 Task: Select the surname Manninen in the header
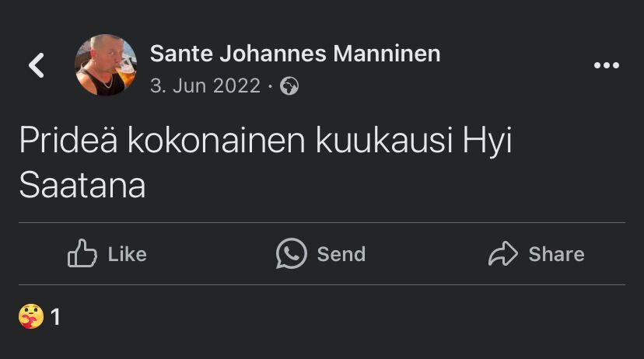tap(387, 54)
